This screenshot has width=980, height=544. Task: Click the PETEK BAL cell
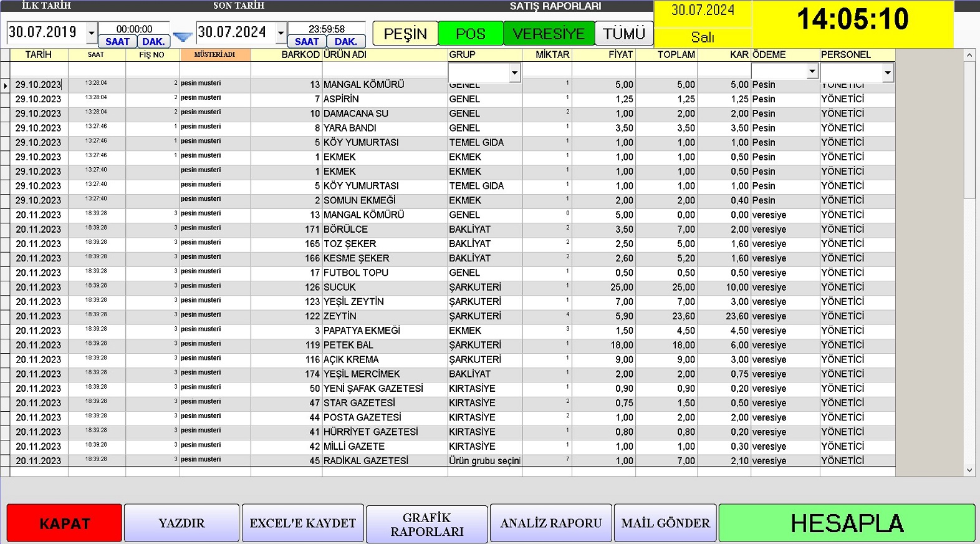click(x=385, y=345)
